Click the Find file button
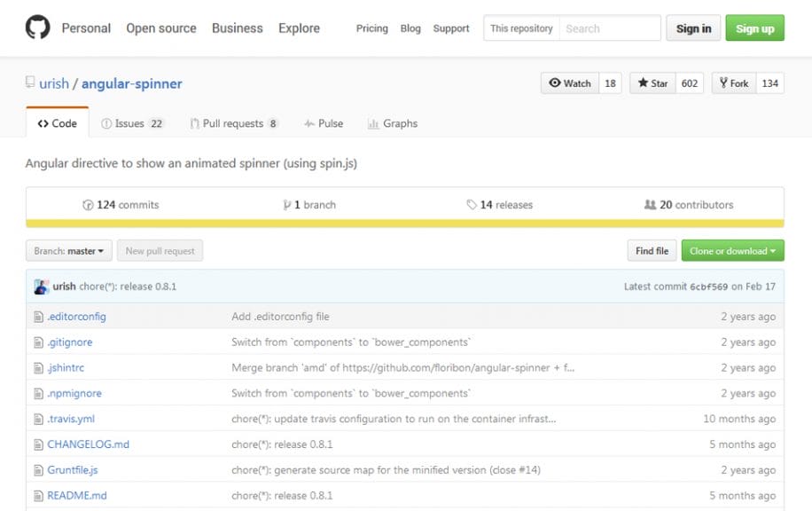The image size is (812, 511). (651, 250)
